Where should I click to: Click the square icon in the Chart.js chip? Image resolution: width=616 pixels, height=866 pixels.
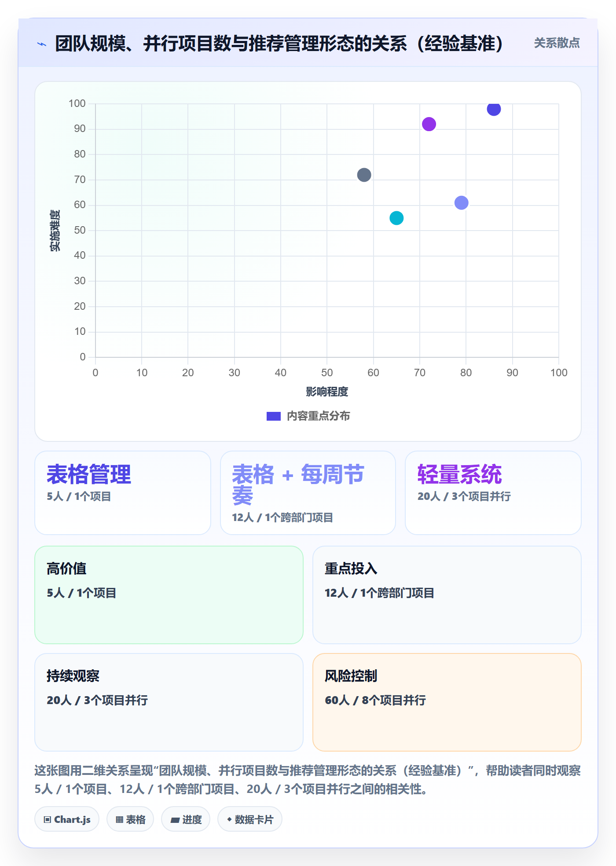pyautogui.click(x=48, y=820)
